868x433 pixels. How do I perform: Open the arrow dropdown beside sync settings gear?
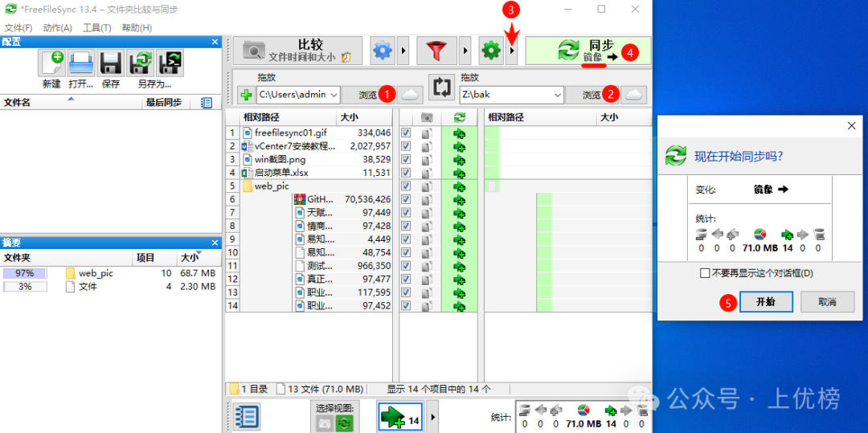click(512, 51)
